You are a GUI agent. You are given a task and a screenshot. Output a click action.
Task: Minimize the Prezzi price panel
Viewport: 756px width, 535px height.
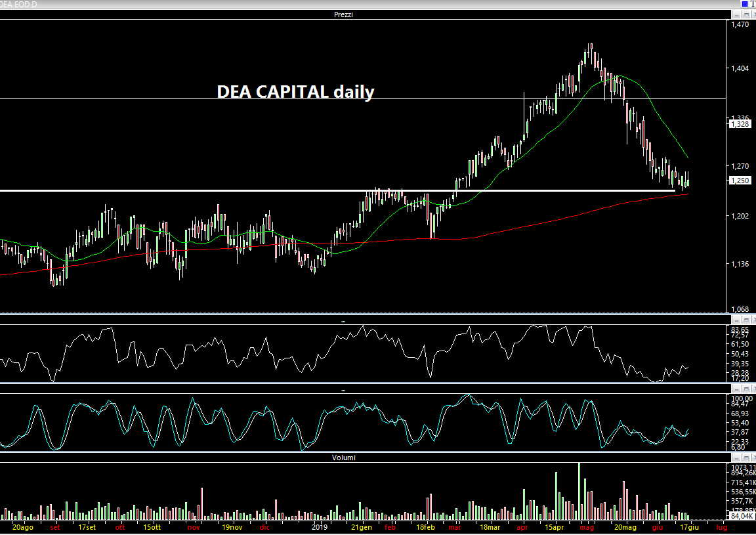[737, 14]
